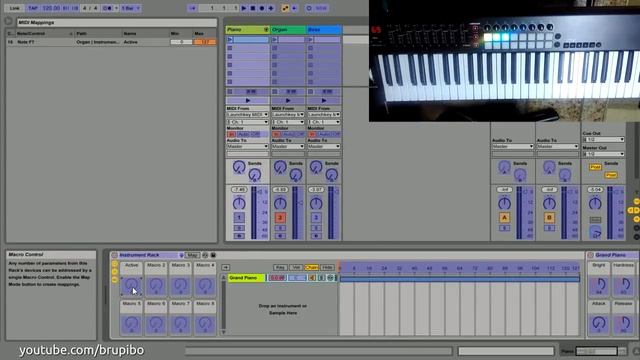The width and height of the screenshot is (640, 360).
Task: Click the Key zone editor button
Action: coord(280,267)
